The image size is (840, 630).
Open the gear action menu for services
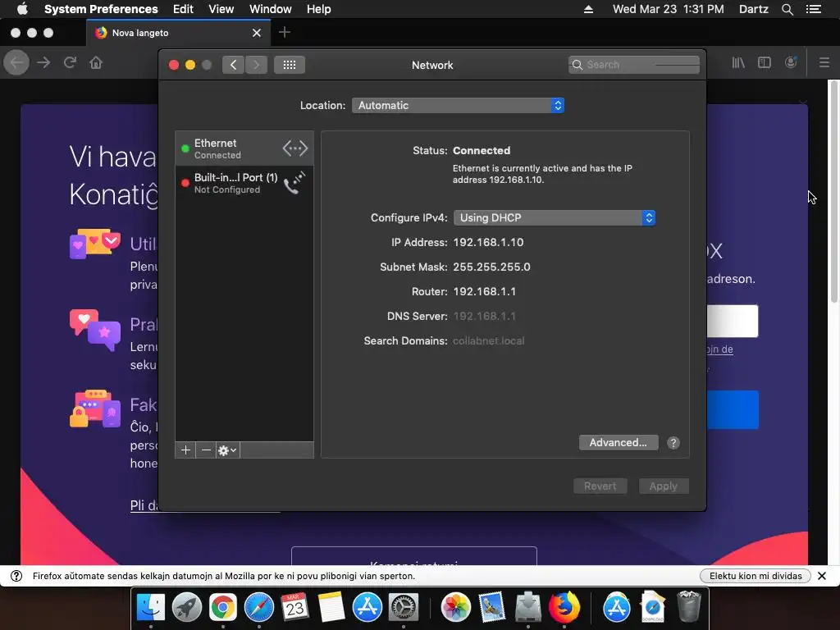click(228, 450)
